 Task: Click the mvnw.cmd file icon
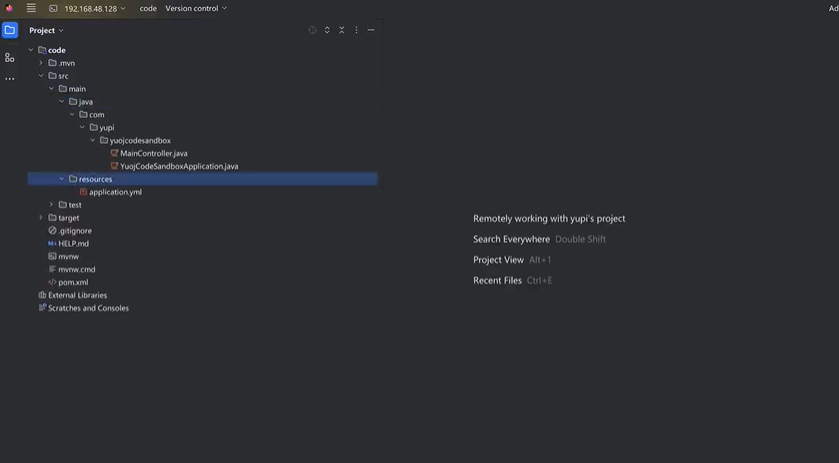[x=52, y=269]
